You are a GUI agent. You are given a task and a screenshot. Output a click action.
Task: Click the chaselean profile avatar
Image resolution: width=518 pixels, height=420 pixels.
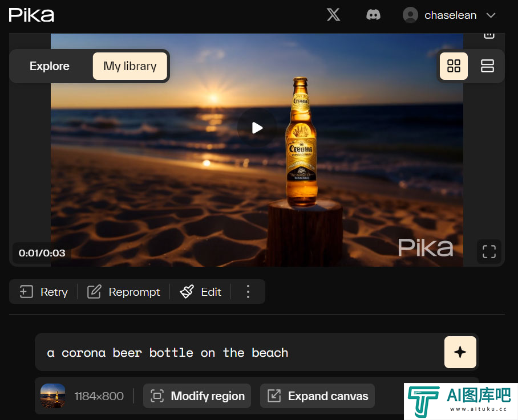410,15
